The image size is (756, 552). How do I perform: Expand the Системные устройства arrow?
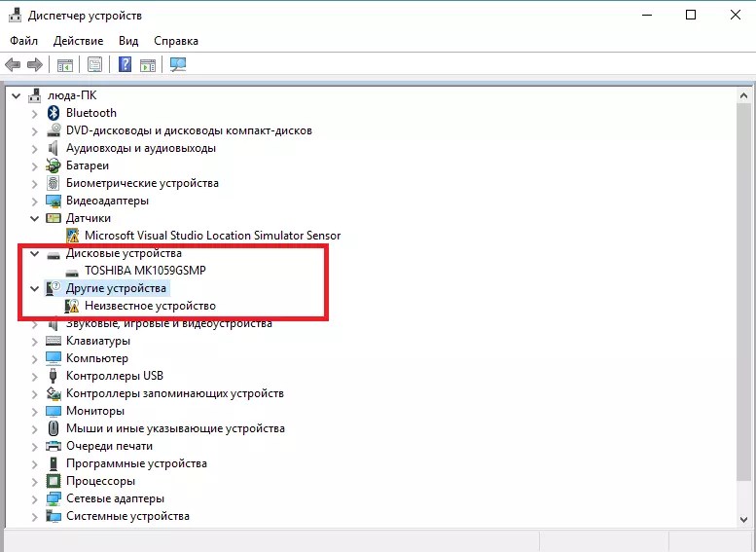[35, 517]
